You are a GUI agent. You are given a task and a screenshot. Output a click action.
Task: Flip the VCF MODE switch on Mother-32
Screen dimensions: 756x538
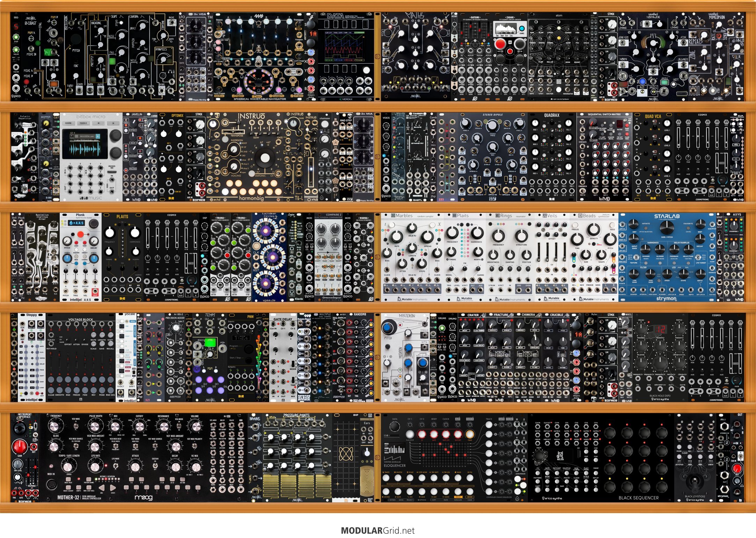(135, 445)
